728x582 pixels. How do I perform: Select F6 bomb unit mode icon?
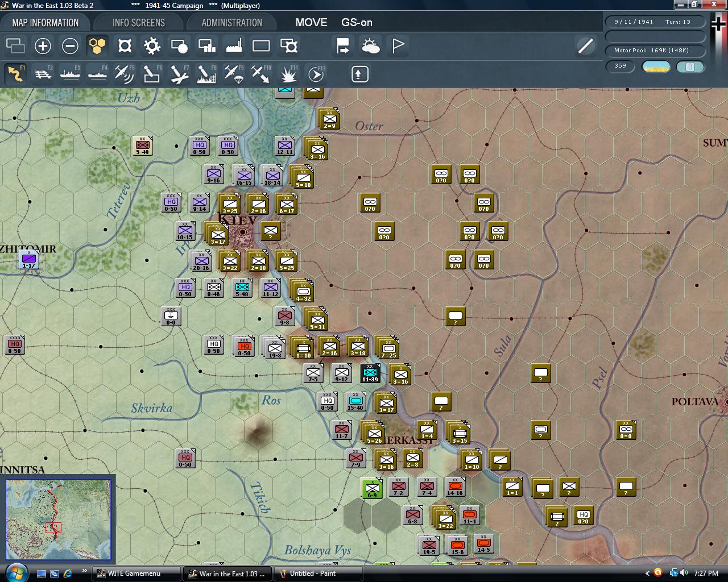[x=152, y=74]
